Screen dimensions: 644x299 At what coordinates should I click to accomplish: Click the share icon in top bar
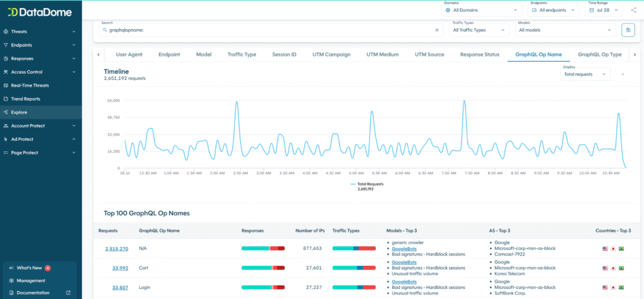(x=633, y=10)
